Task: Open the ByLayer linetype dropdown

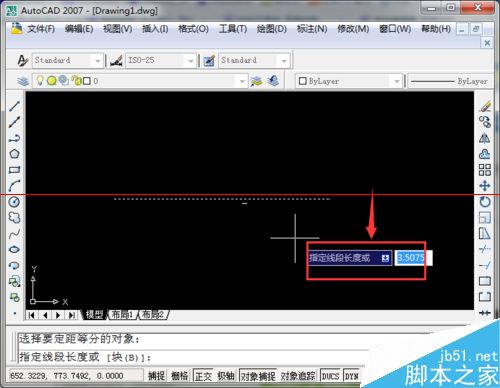Action: (x=450, y=81)
